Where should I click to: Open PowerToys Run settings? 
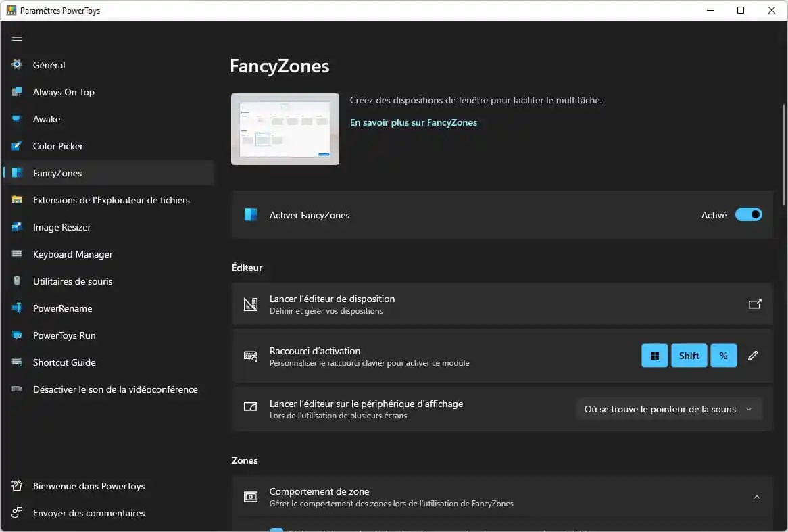109,335
